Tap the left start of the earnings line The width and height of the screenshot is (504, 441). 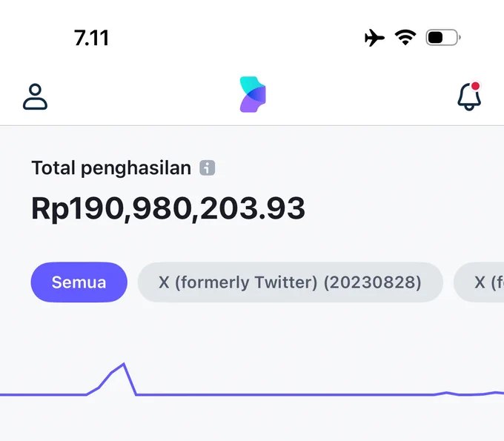pos(3,394)
